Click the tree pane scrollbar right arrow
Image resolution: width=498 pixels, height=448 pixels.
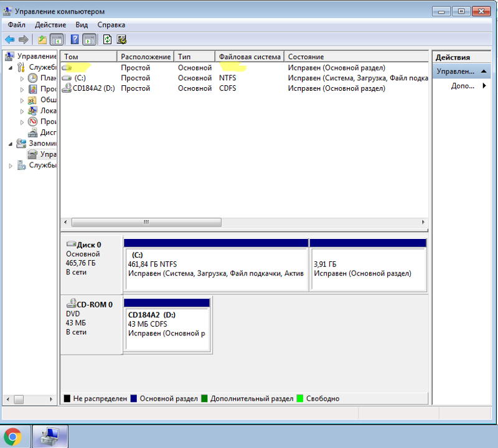pos(51,399)
